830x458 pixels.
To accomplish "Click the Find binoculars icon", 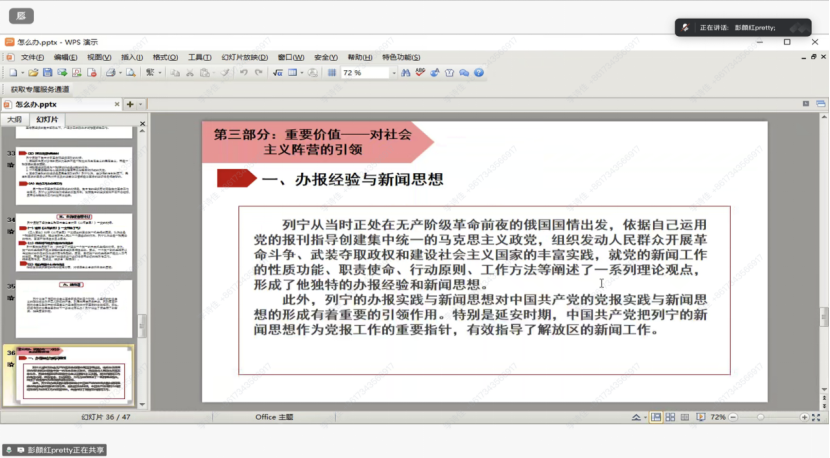I will tap(407, 73).
